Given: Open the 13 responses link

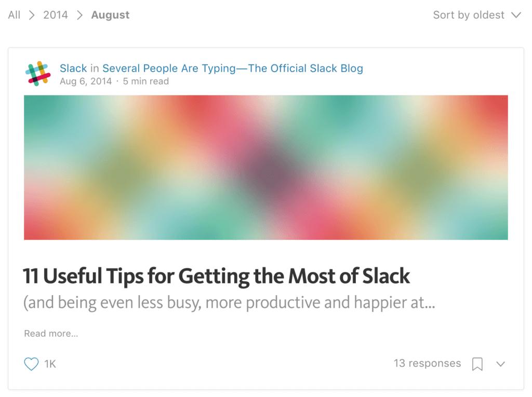Looking at the screenshot, I should pyautogui.click(x=427, y=363).
